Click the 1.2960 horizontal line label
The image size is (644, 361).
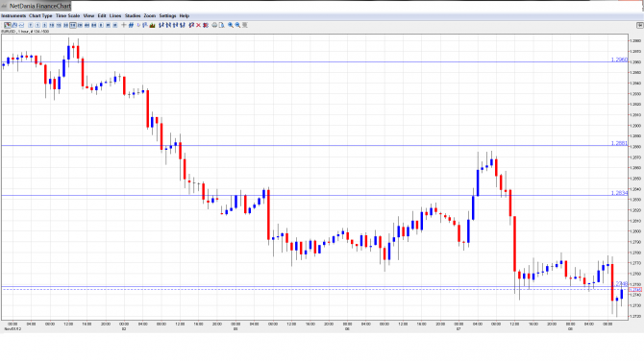(619, 60)
